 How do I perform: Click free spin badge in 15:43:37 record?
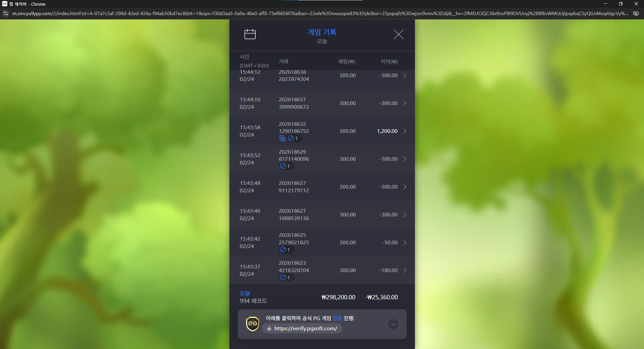(x=285, y=278)
